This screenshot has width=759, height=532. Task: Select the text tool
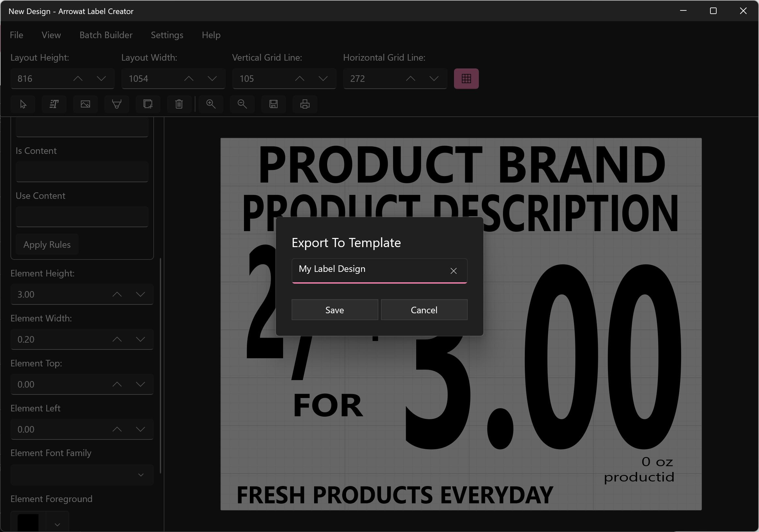point(54,104)
